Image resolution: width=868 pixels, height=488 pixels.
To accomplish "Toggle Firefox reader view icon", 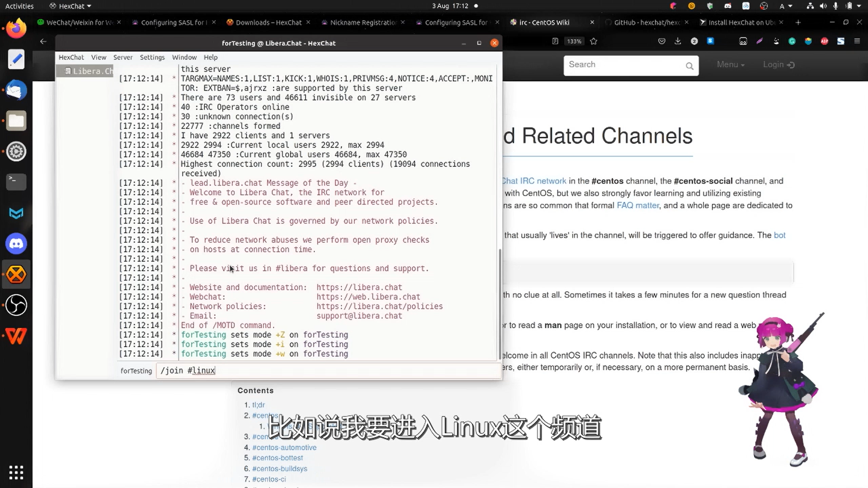I will 555,41.
